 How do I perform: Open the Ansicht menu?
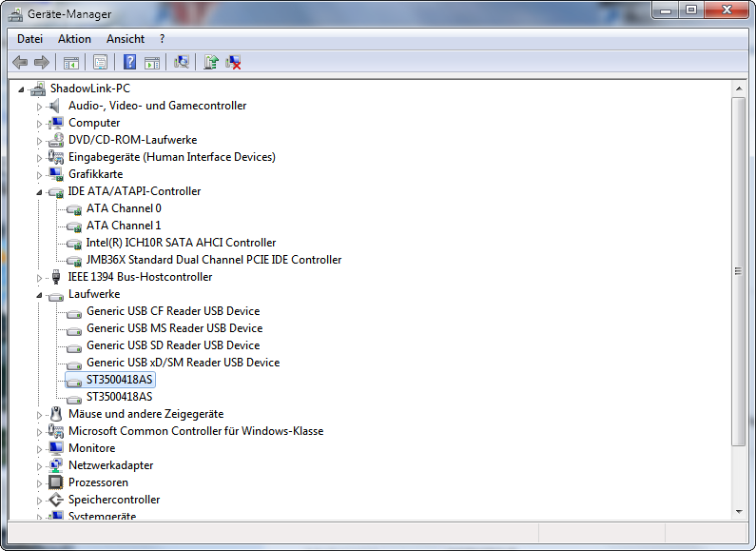coord(126,39)
